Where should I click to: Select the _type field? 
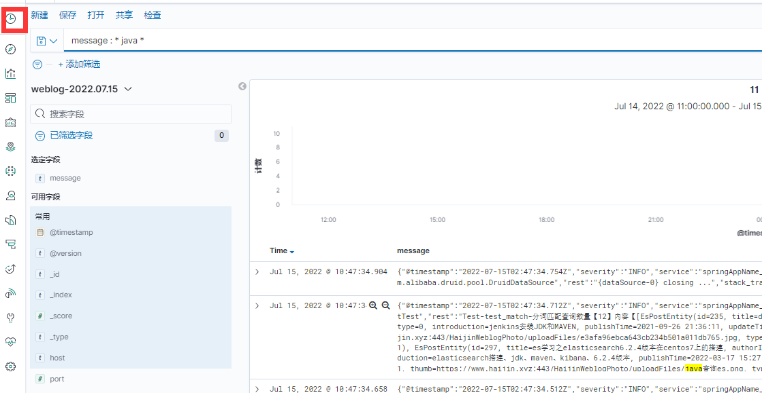click(59, 337)
